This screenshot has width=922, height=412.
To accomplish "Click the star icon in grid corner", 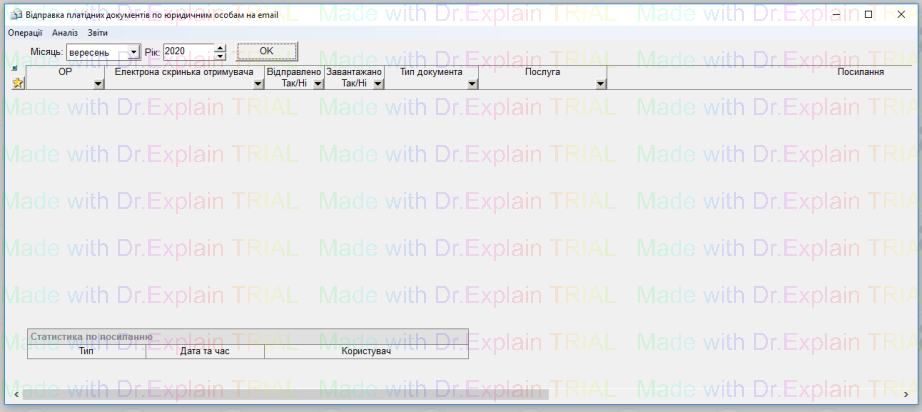I will click(18, 84).
